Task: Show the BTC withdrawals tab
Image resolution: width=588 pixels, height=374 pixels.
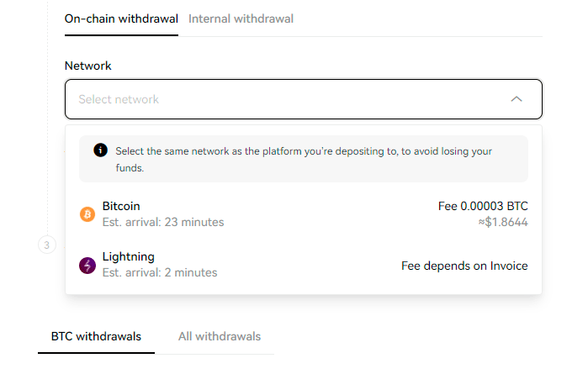Action: (96, 336)
